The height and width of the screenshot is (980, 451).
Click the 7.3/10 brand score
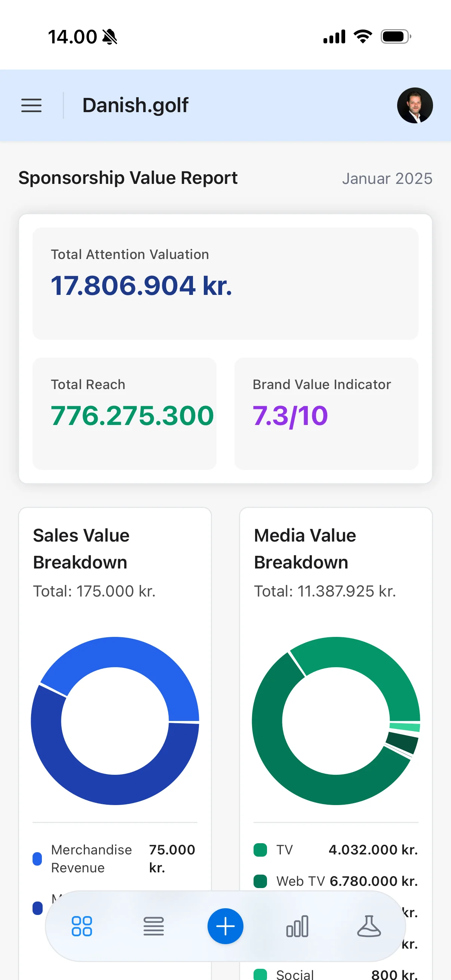click(x=290, y=416)
